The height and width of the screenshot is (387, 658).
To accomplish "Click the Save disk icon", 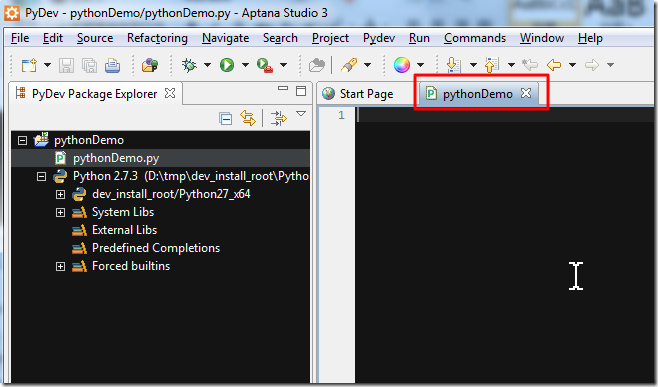I will tap(66, 65).
